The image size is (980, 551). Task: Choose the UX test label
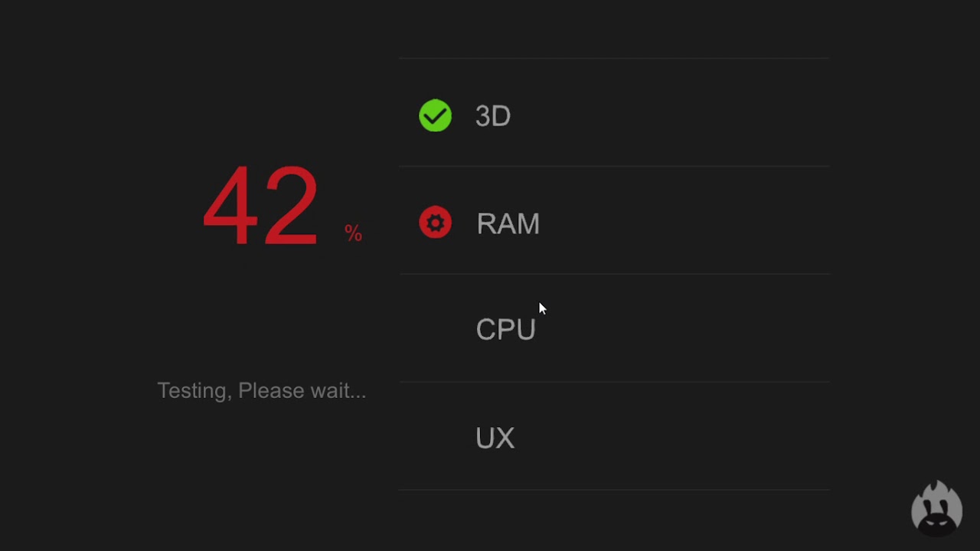495,438
